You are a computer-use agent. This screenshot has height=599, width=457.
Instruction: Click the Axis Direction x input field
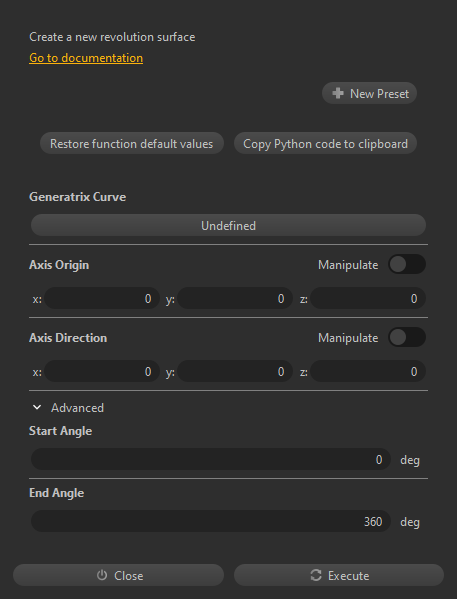pos(102,371)
